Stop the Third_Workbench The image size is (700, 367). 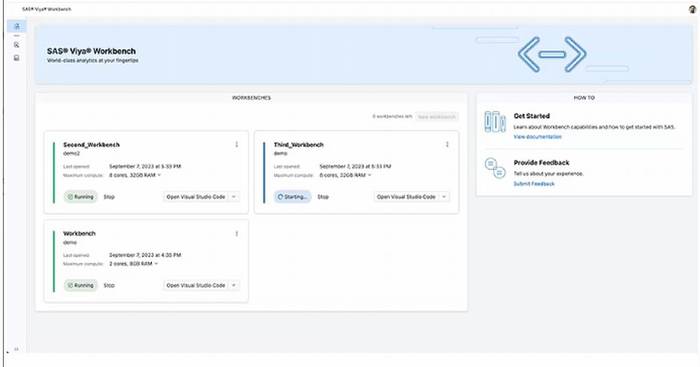coord(323,197)
